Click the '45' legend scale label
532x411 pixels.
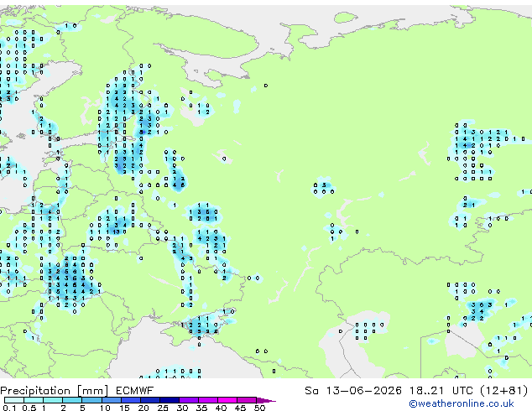click(240, 408)
